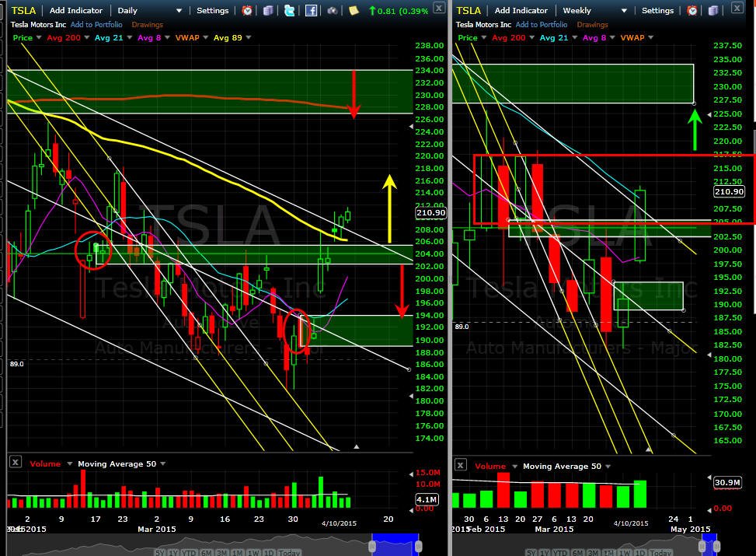This screenshot has height=556, width=756.
Task: Open Drawings link in Daily chart
Action: (147, 24)
